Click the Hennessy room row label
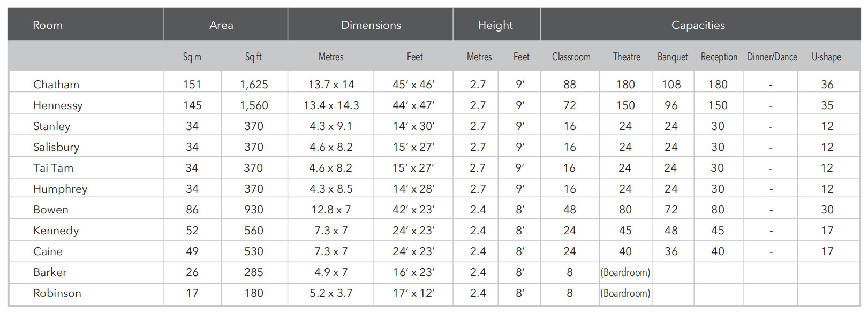 [58, 105]
